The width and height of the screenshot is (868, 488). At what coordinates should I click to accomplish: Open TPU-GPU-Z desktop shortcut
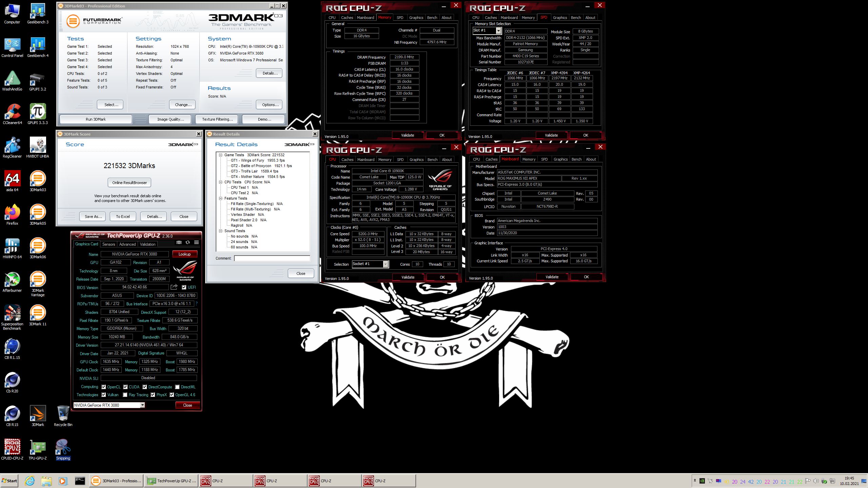pyautogui.click(x=38, y=450)
